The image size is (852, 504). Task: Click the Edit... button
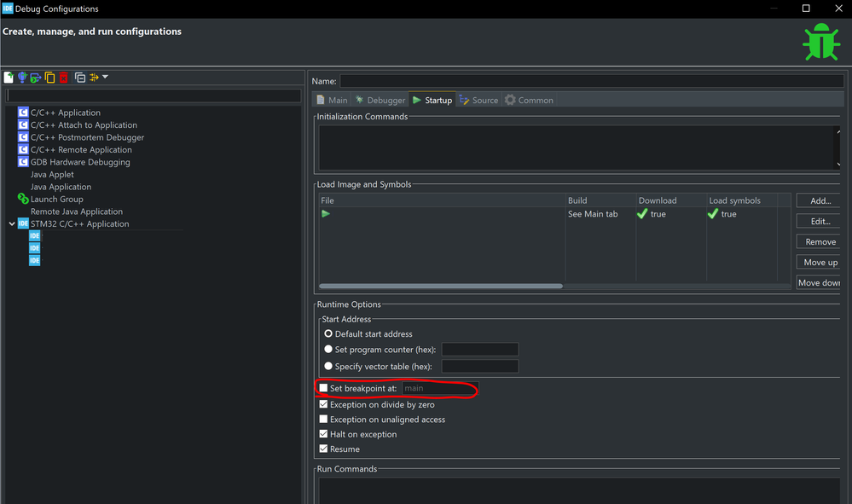coord(818,221)
